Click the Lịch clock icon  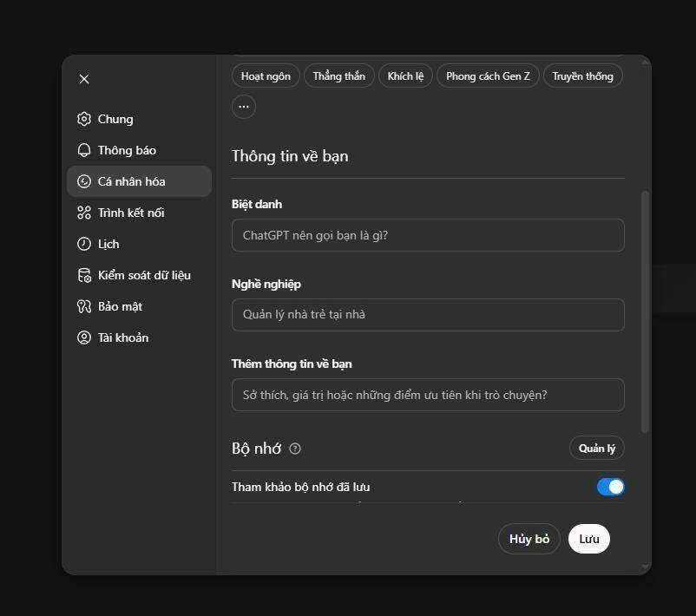click(84, 244)
